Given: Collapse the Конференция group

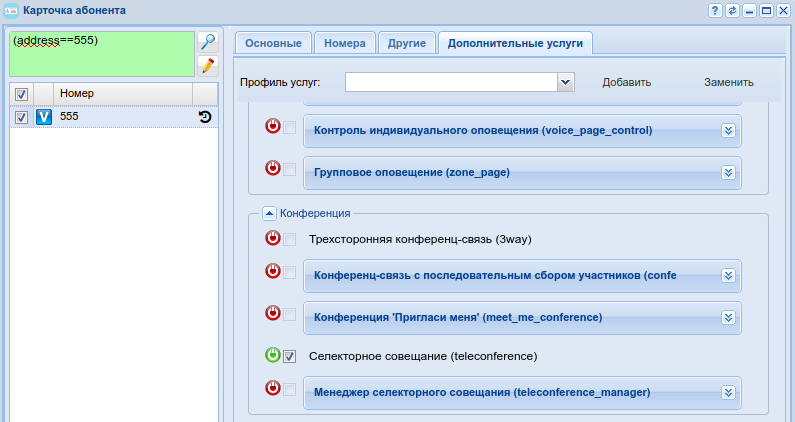Looking at the screenshot, I should pos(269,214).
